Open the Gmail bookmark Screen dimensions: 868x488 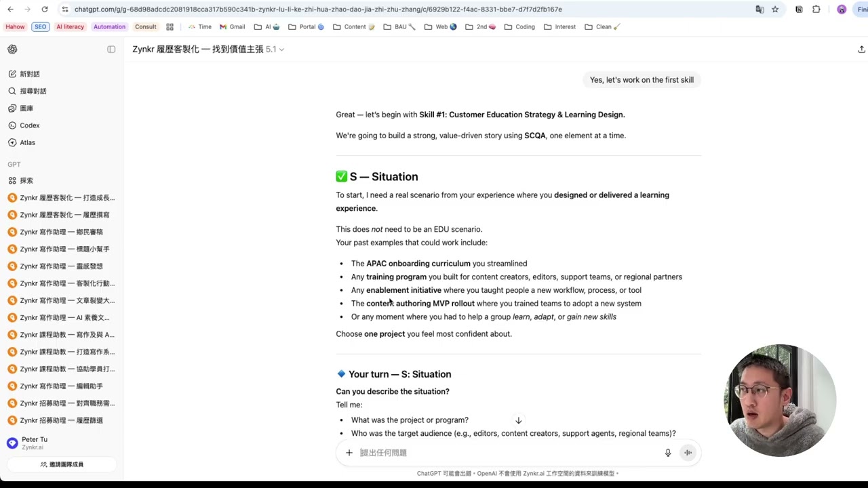coord(232,27)
